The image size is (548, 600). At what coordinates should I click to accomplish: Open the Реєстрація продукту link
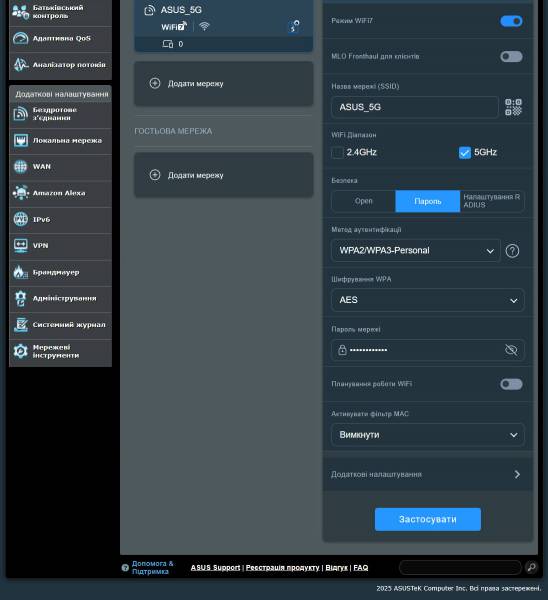coord(282,567)
